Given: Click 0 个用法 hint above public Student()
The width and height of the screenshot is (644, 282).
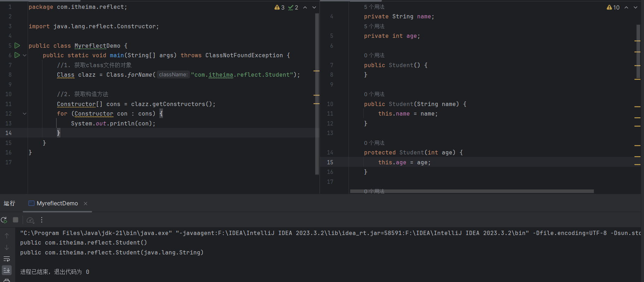Looking at the screenshot, I should (374, 55).
